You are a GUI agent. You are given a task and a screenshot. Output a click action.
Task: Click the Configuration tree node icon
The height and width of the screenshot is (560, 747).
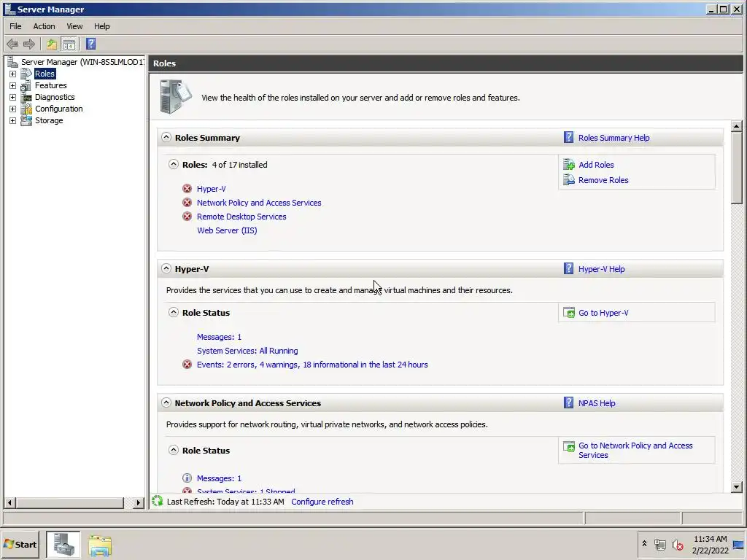tap(26, 109)
